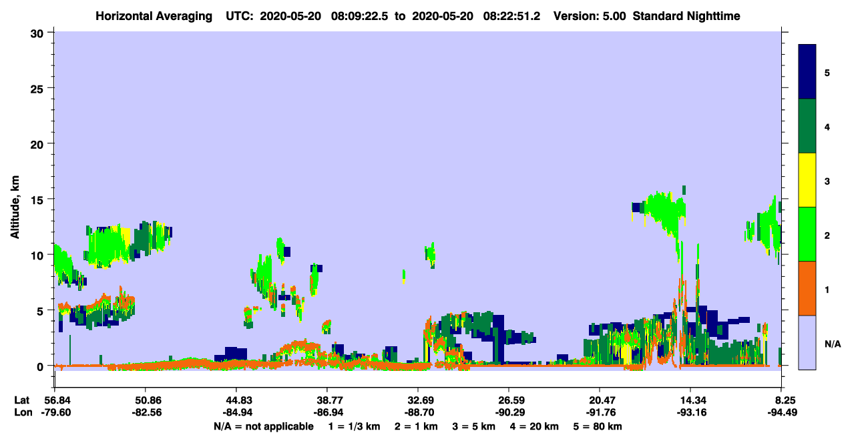Click the latitude value 8.25
The height and width of the screenshot is (445, 868).
pos(785,400)
